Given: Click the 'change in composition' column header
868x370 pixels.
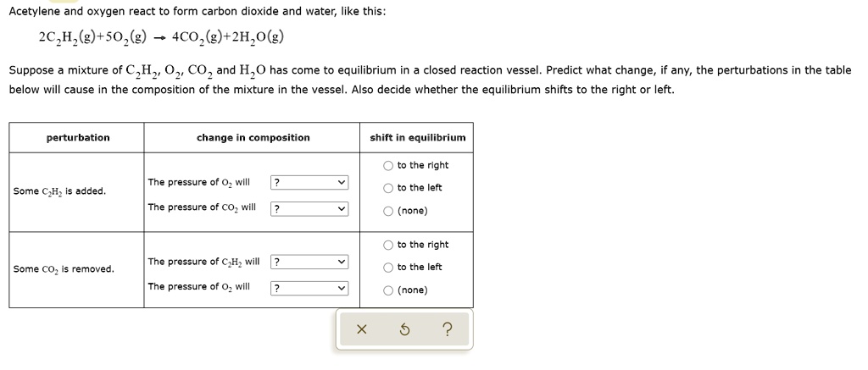Looking at the screenshot, I should [x=253, y=137].
